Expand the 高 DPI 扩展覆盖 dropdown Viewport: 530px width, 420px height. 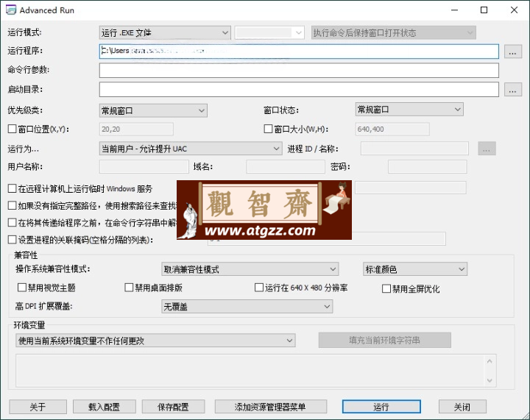[x=247, y=307]
